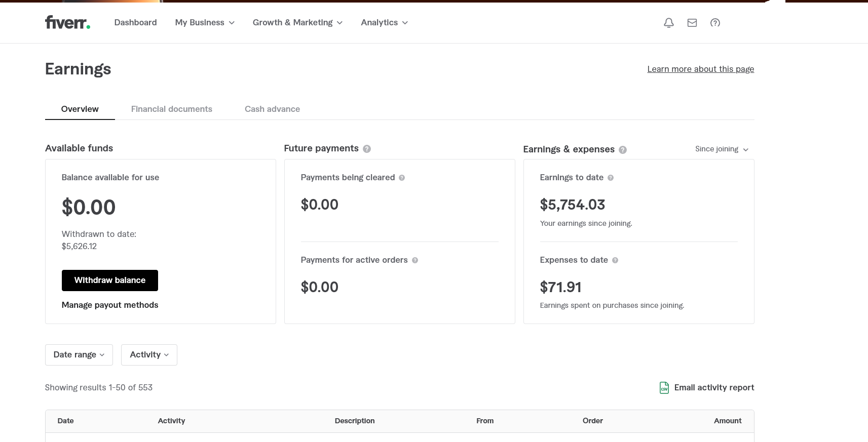Open the Date range filter
The height and width of the screenshot is (442, 868).
pyautogui.click(x=79, y=355)
